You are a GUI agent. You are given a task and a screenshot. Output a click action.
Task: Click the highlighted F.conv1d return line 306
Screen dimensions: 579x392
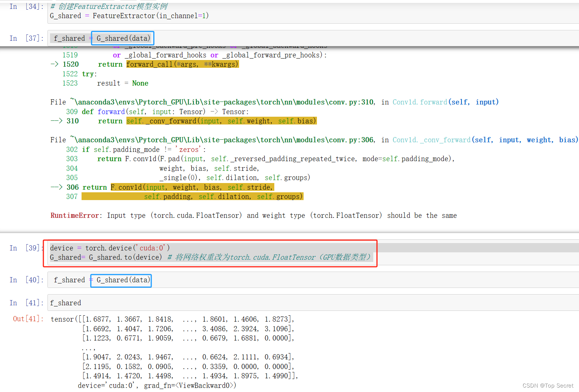tap(192, 187)
